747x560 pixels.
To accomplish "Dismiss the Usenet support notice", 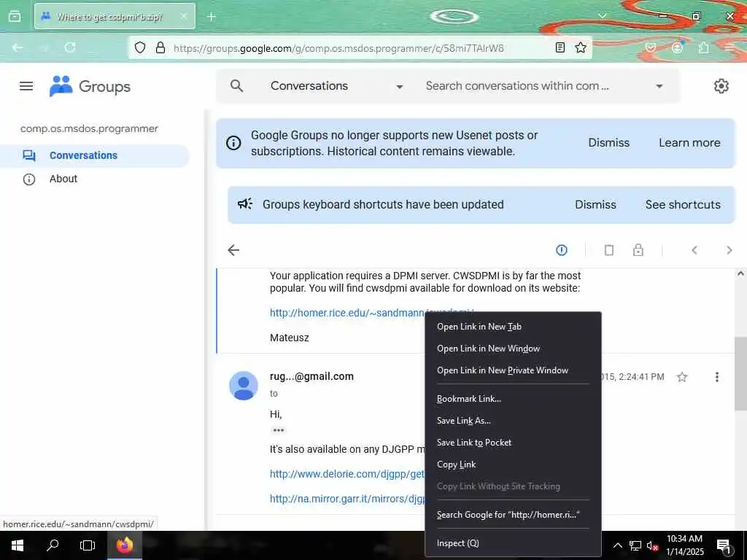I will 608,143.
